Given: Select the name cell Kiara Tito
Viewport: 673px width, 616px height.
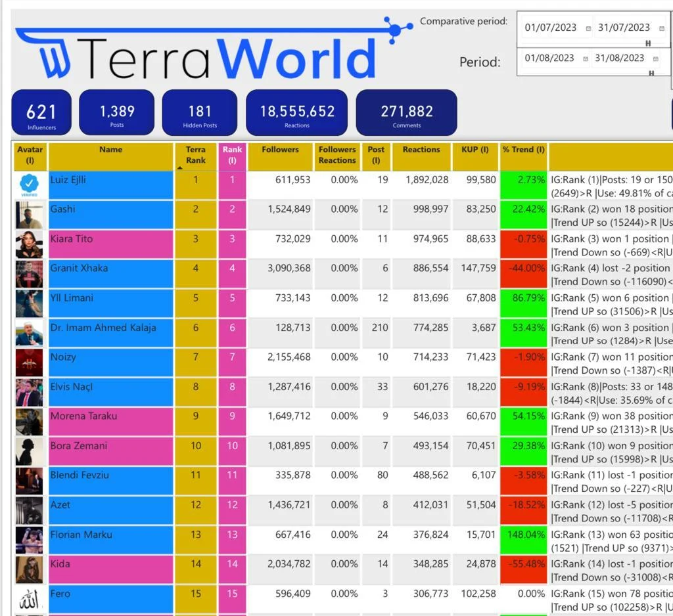Looking at the screenshot, I should point(110,244).
